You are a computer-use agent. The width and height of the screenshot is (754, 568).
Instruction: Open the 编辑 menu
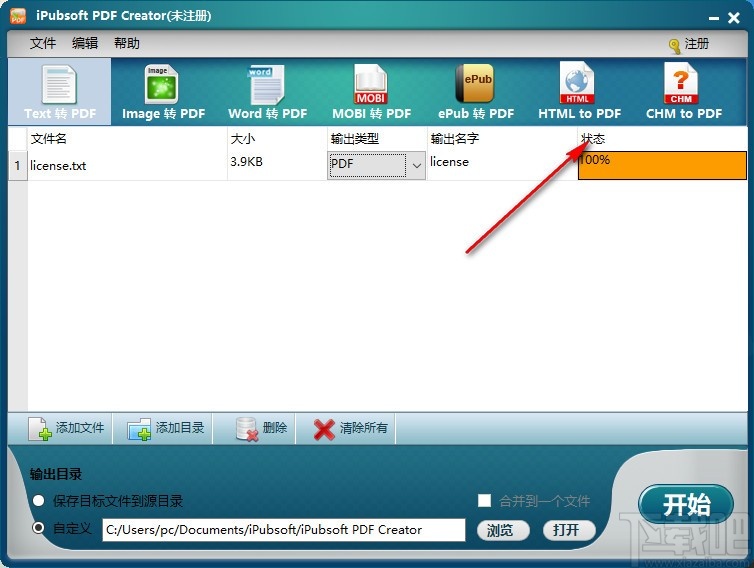(85, 43)
